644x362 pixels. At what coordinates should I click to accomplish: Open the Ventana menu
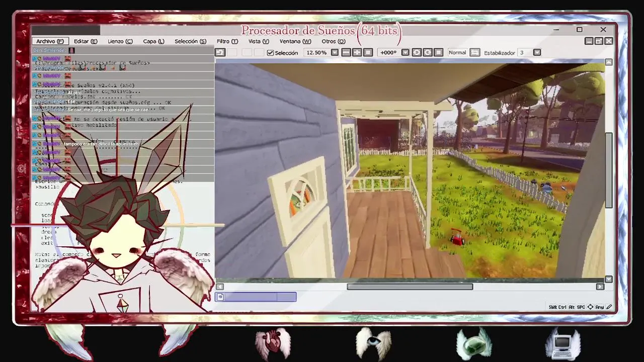tap(295, 41)
